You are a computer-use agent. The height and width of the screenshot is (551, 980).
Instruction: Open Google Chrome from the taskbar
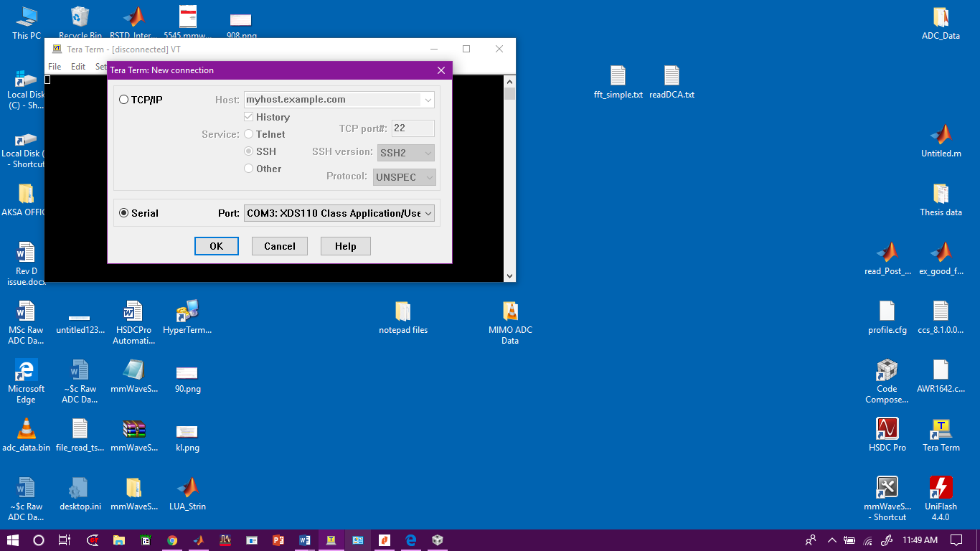pyautogui.click(x=172, y=540)
